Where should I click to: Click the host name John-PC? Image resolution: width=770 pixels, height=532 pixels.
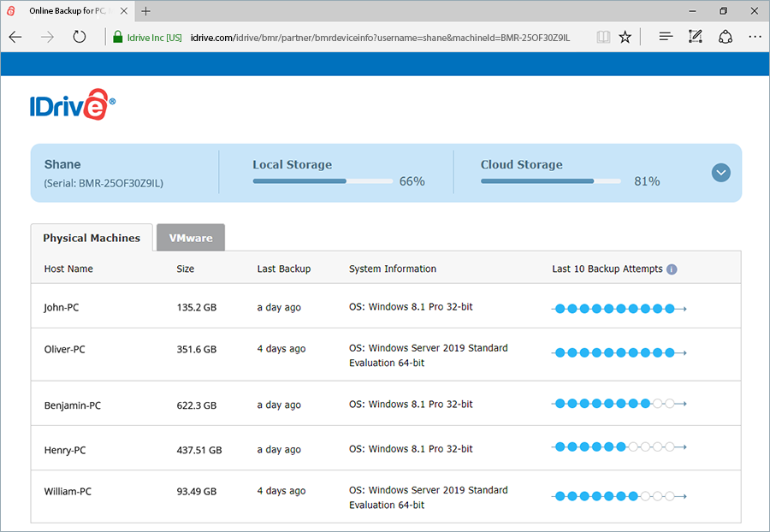[x=61, y=307]
